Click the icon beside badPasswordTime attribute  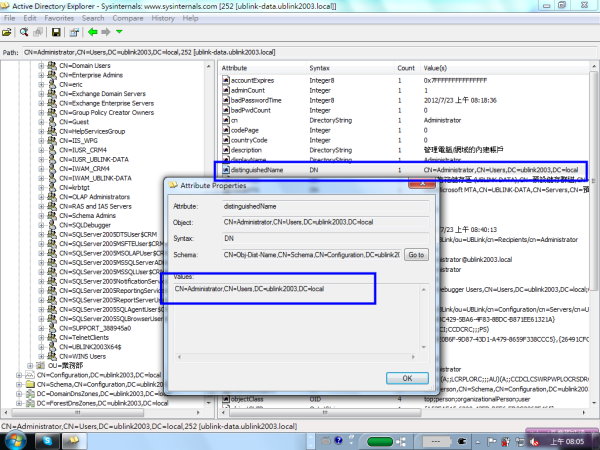tap(226, 100)
